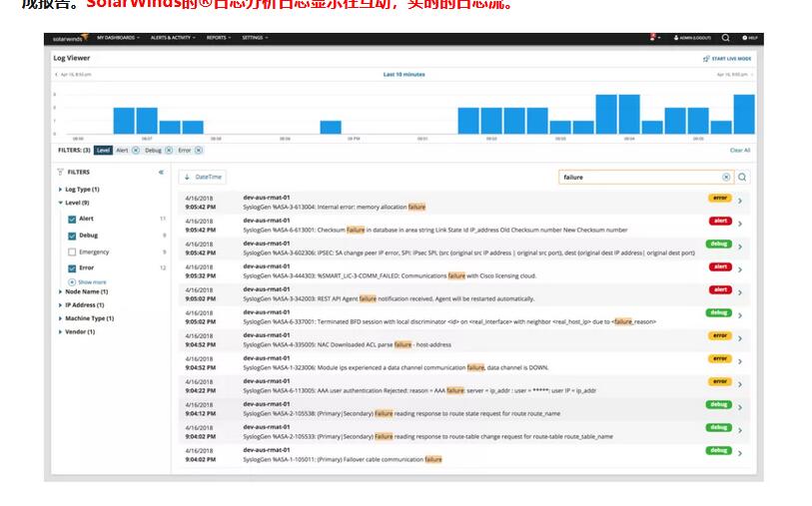Click inside the failure search input field

click(639, 177)
